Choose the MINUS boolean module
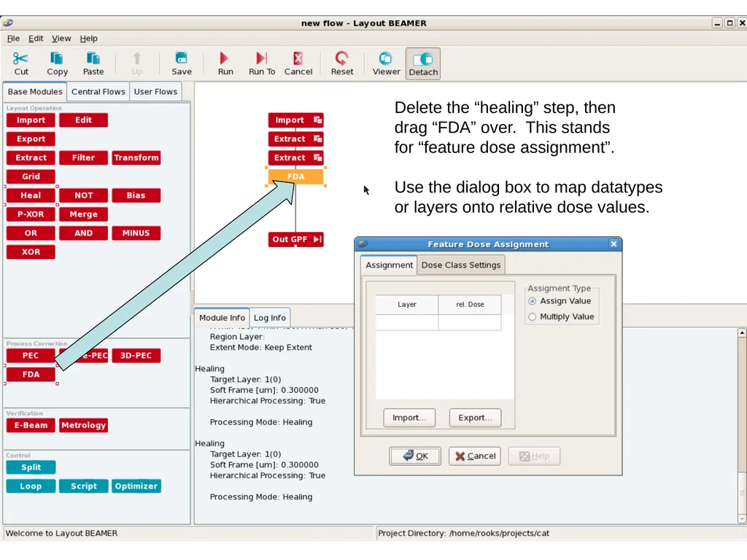This screenshot has height=560, width=747. click(x=136, y=233)
